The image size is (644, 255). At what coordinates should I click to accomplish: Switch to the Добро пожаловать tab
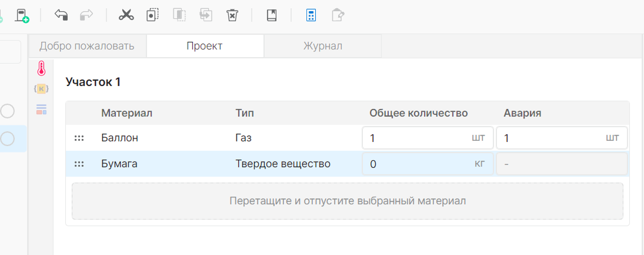87,46
